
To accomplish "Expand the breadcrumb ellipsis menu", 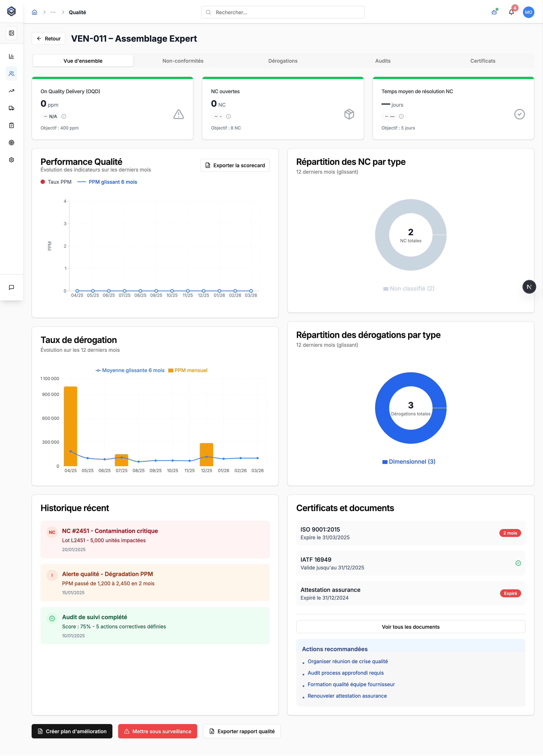I will click(x=53, y=12).
